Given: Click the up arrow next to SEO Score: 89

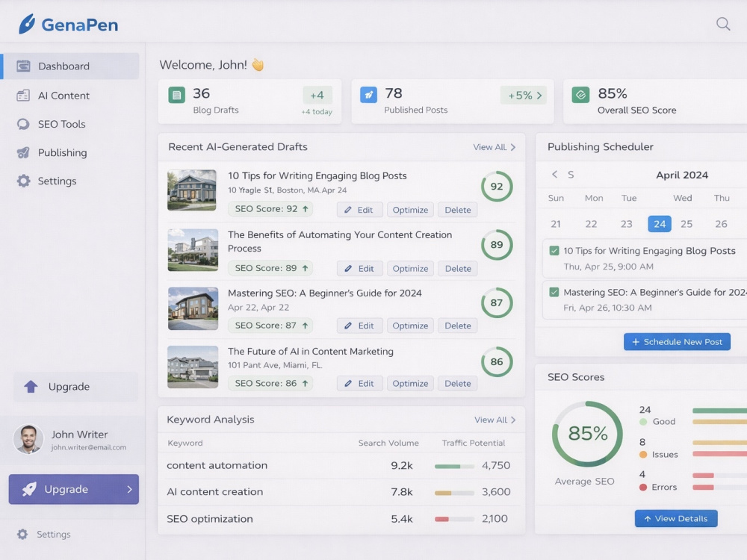Looking at the screenshot, I should 305,268.
